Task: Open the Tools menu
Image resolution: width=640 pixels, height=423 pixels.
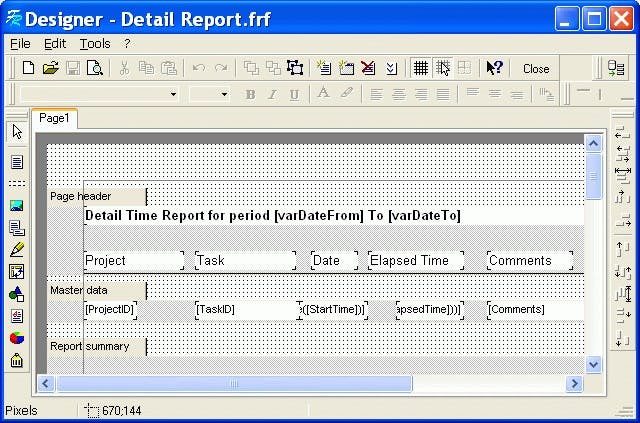Action: 95,43
